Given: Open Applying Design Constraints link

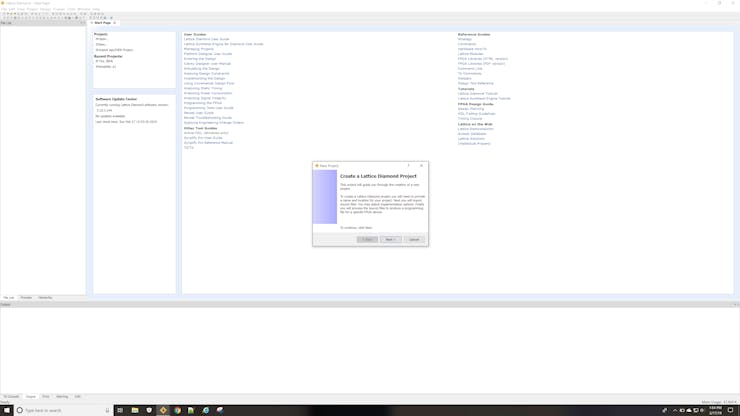Looking at the screenshot, I should tap(206, 74).
